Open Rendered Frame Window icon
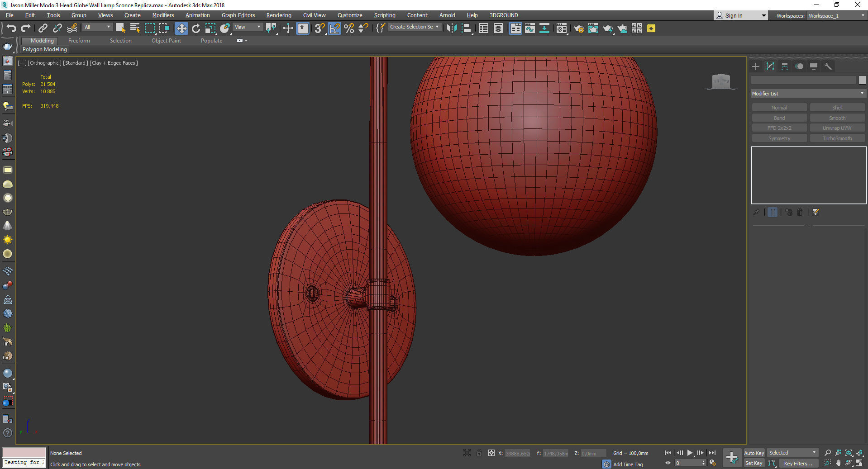This screenshot has width=868, height=469. 593,28
